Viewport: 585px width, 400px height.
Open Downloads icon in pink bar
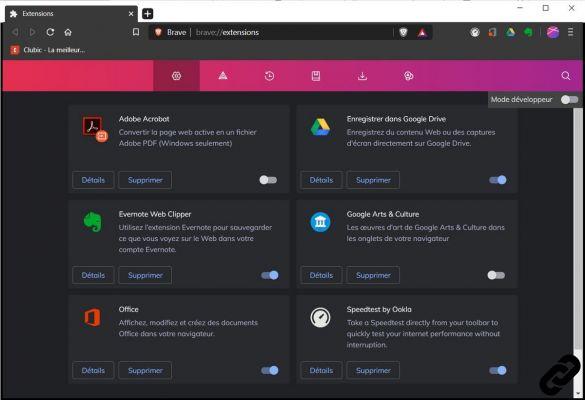coord(362,76)
